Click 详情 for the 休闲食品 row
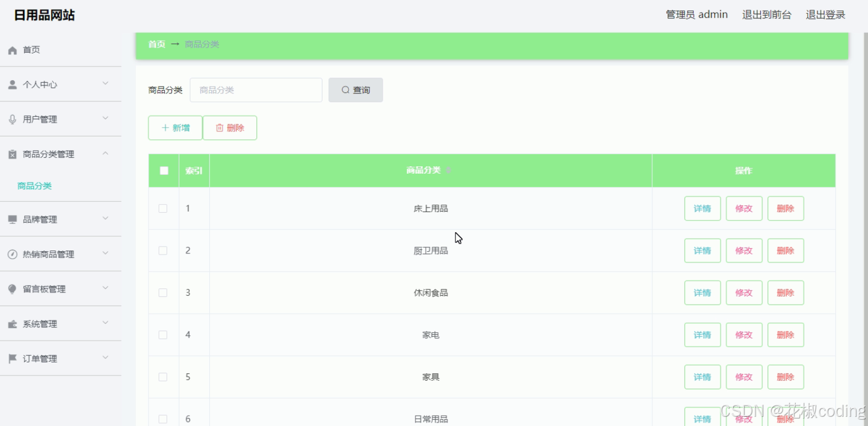Viewport: 868px width, 426px height. (702, 292)
